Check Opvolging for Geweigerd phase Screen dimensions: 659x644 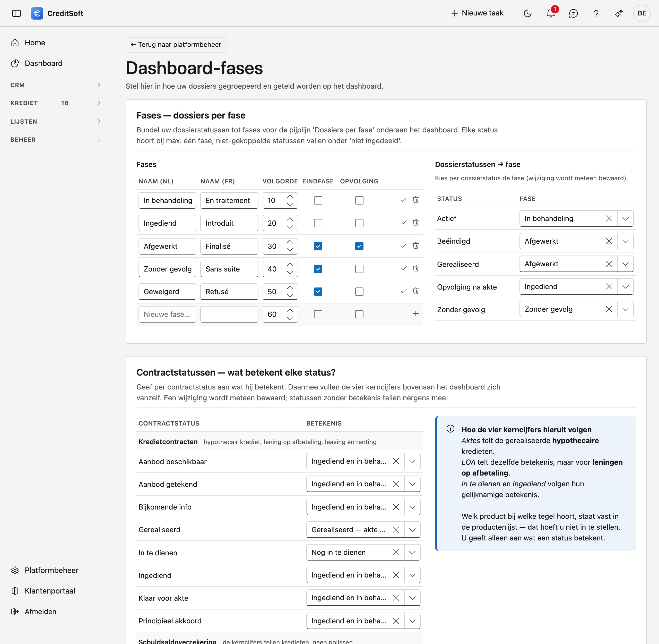click(x=359, y=292)
